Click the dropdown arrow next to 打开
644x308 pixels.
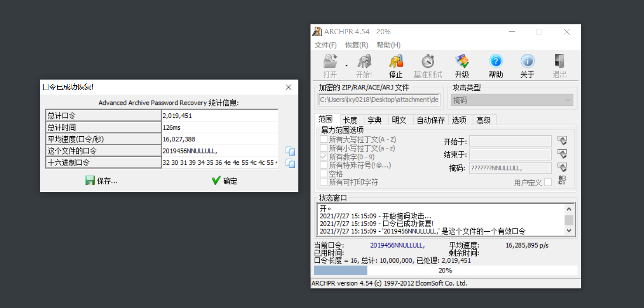(x=347, y=66)
